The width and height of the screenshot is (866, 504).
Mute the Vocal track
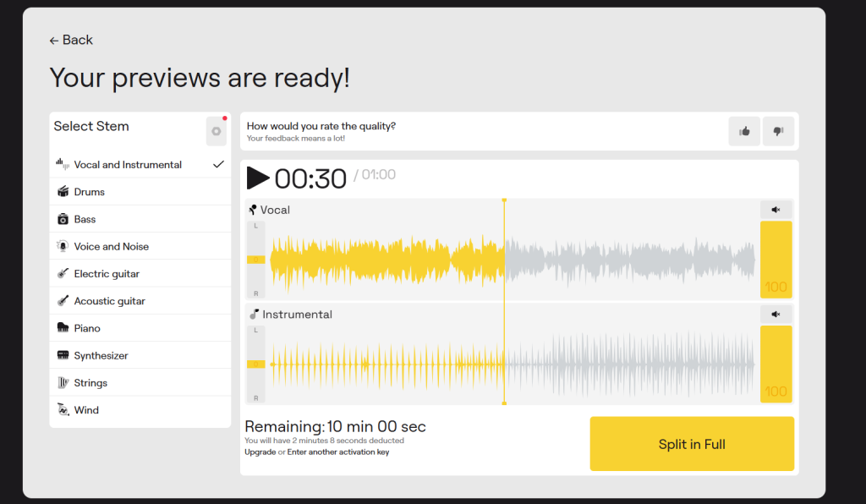point(776,210)
